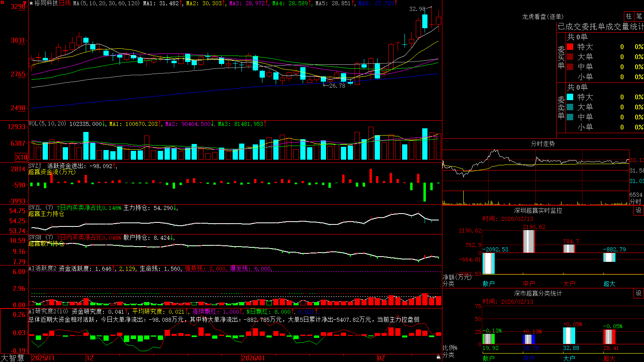Click the 分时走势 panel title

[x=543, y=144]
